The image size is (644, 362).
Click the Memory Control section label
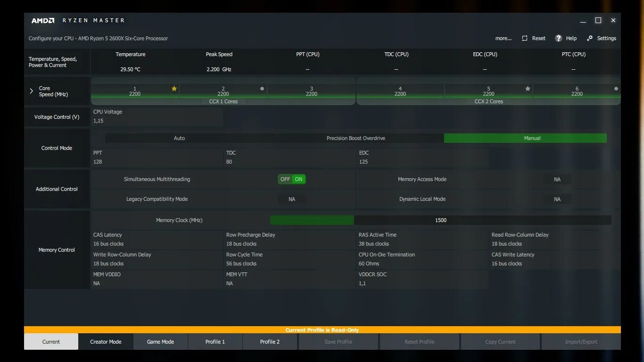pos(57,250)
